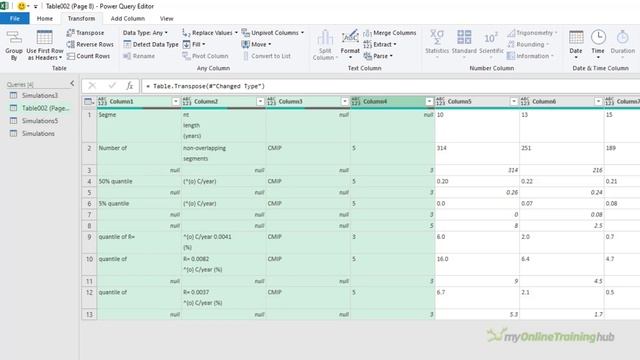Switch to the Transform tab

[81, 18]
